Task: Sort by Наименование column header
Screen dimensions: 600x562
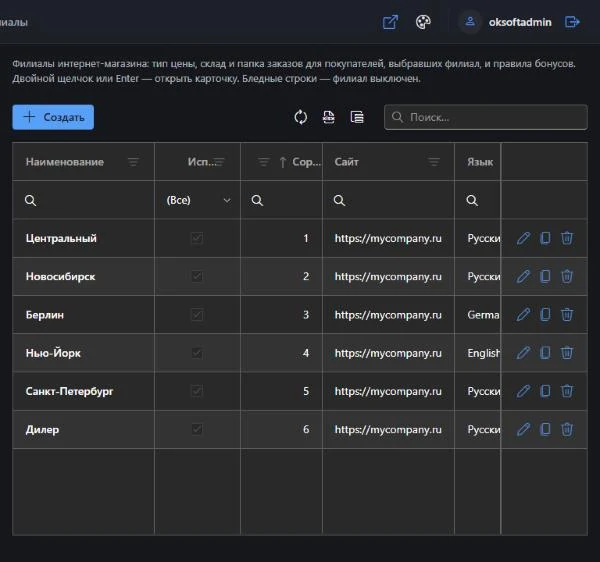Action: [65, 162]
